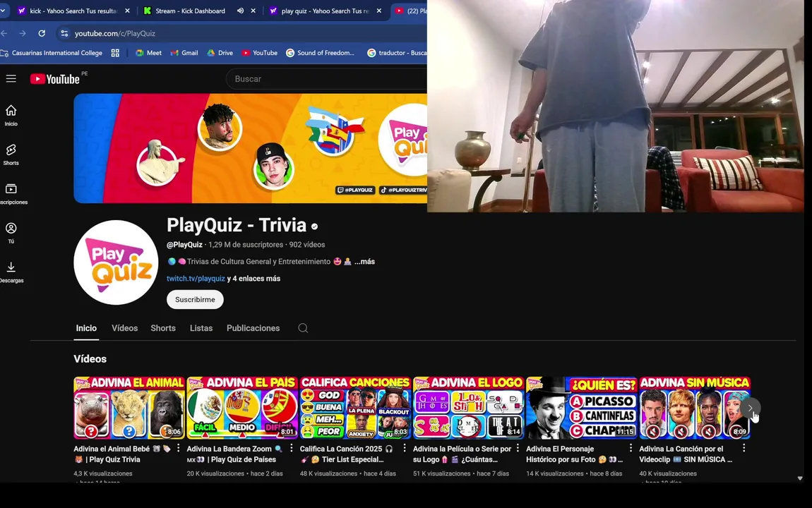Click the Suscribirme button
Image resolution: width=812 pixels, height=508 pixels.
[x=195, y=300]
